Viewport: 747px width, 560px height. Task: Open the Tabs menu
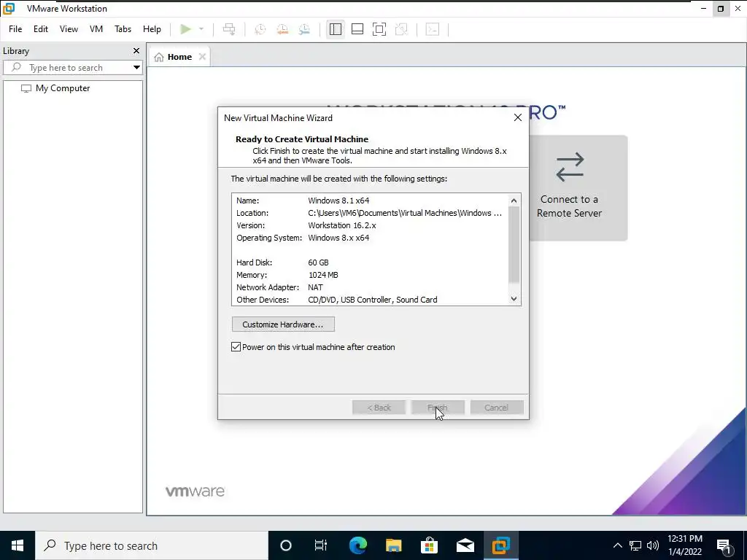[123, 29]
